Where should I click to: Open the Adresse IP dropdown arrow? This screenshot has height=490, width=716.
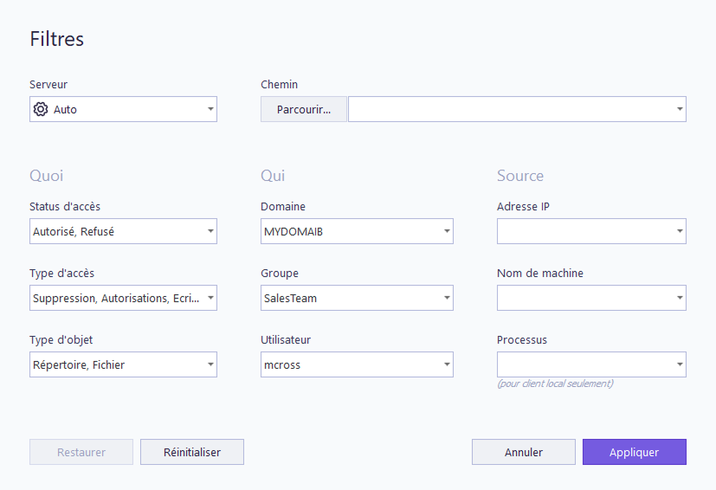(680, 231)
